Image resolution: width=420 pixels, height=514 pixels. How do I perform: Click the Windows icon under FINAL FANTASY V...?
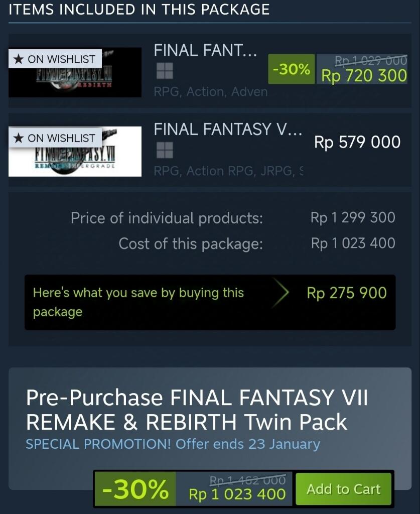pyautogui.click(x=165, y=150)
